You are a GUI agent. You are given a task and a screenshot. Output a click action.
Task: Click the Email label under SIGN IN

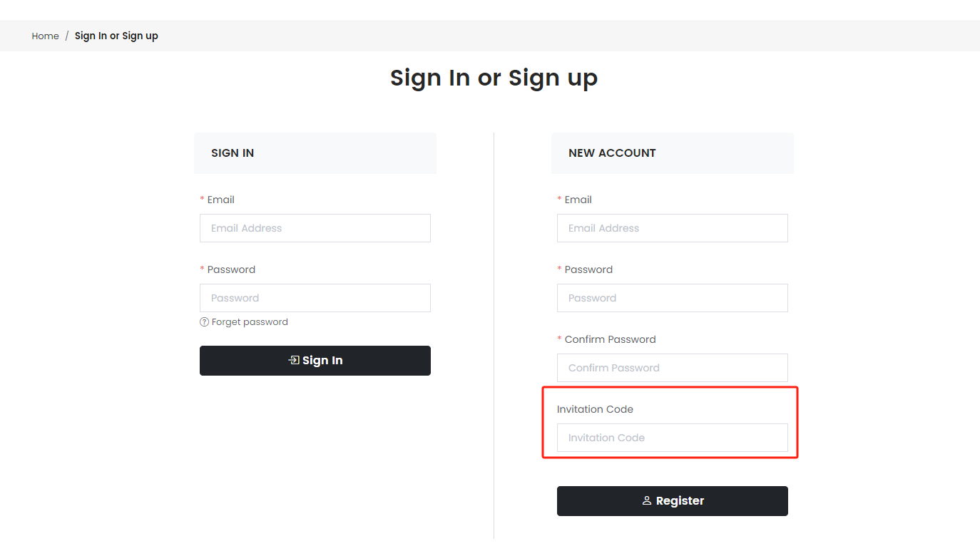click(220, 200)
